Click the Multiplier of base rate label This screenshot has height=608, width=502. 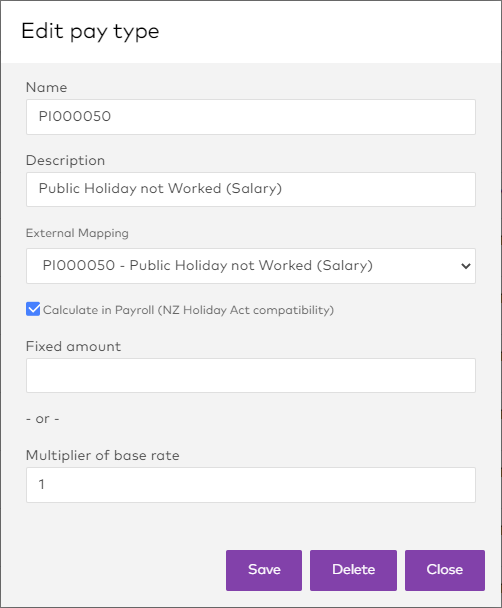[x=103, y=455]
